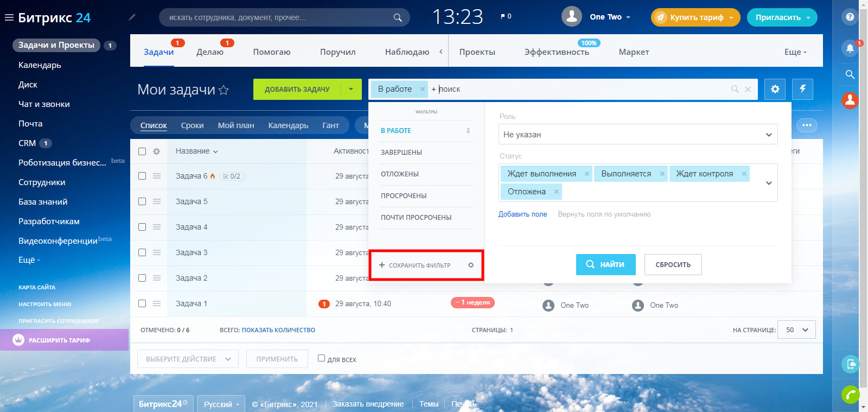Click the НАЙТИ search button
The image size is (868, 412).
(x=605, y=264)
